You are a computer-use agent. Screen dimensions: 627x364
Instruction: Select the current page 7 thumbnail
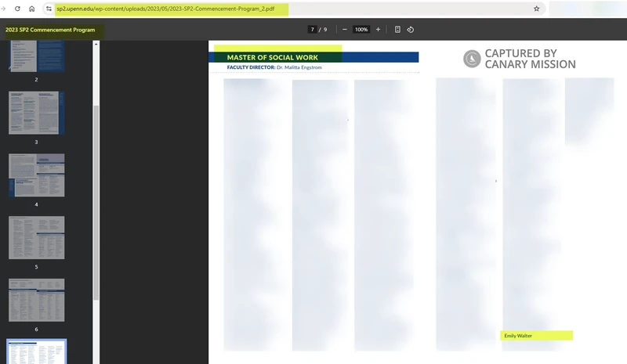pyautogui.click(x=36, y=351)
